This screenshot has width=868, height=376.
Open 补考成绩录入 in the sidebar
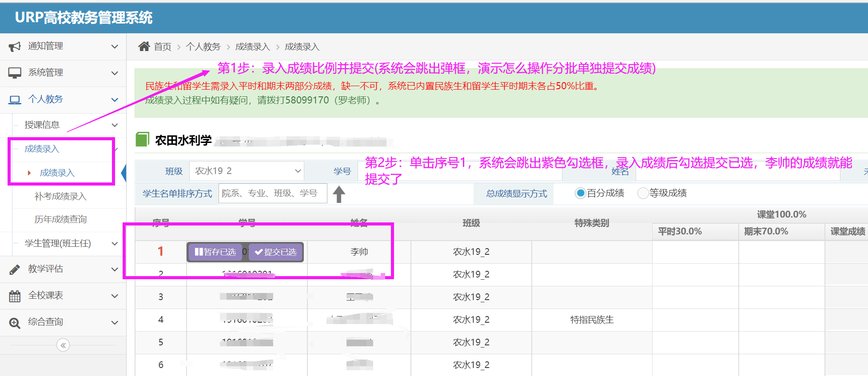(60, 196)
